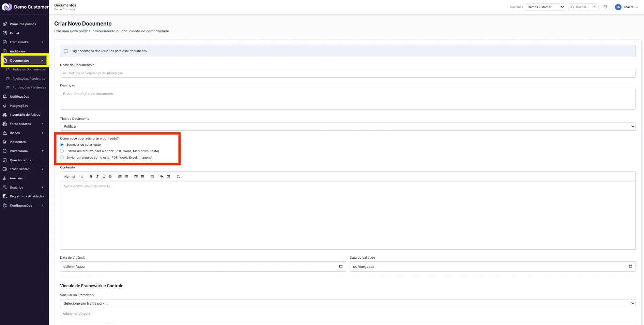Open the calendar picker for Data de Validade
Screen dimensions: 644x325
click(630, 266)
